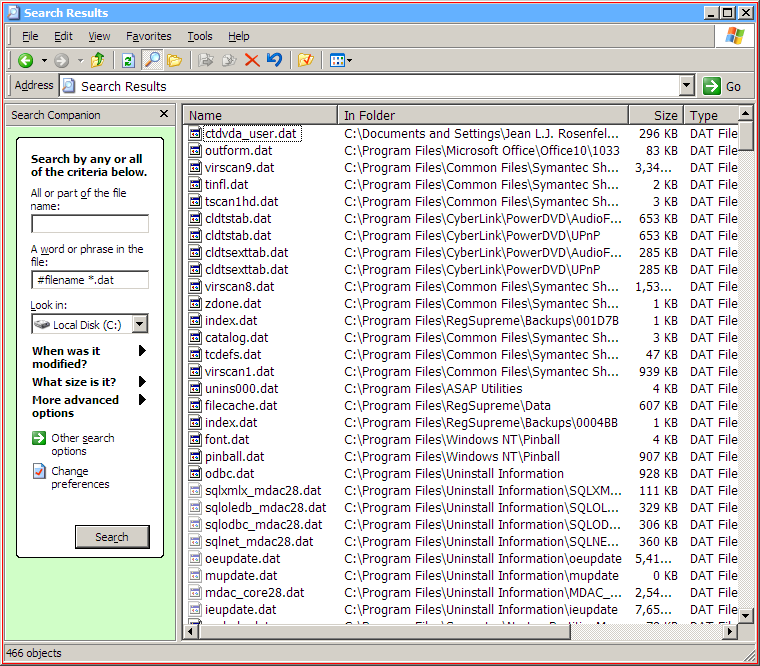Open the Tools menu
This screenshot has width=760, height=666.
tap(200, 36)
